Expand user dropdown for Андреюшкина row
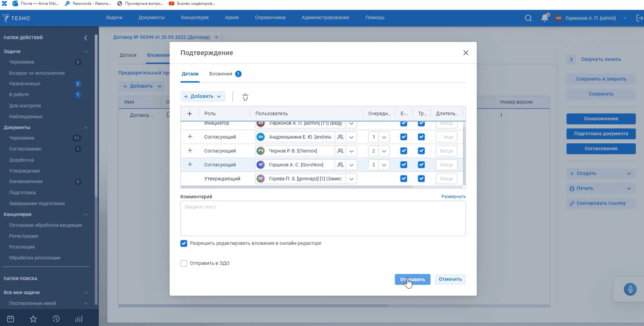This screenshot has width=644, height=326. tap(351, 137)
